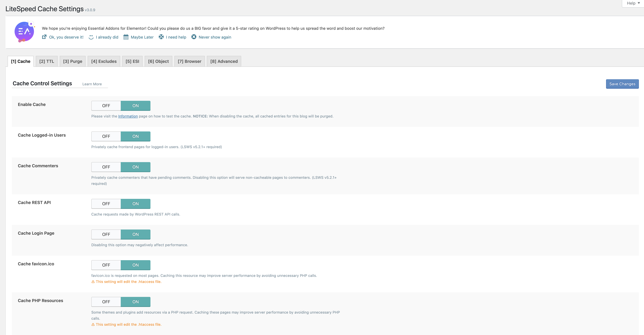Click external link icon beside 'Ok, you deserve it!'
The height and width of the screenshot is (335, 644).
point(44,37)
